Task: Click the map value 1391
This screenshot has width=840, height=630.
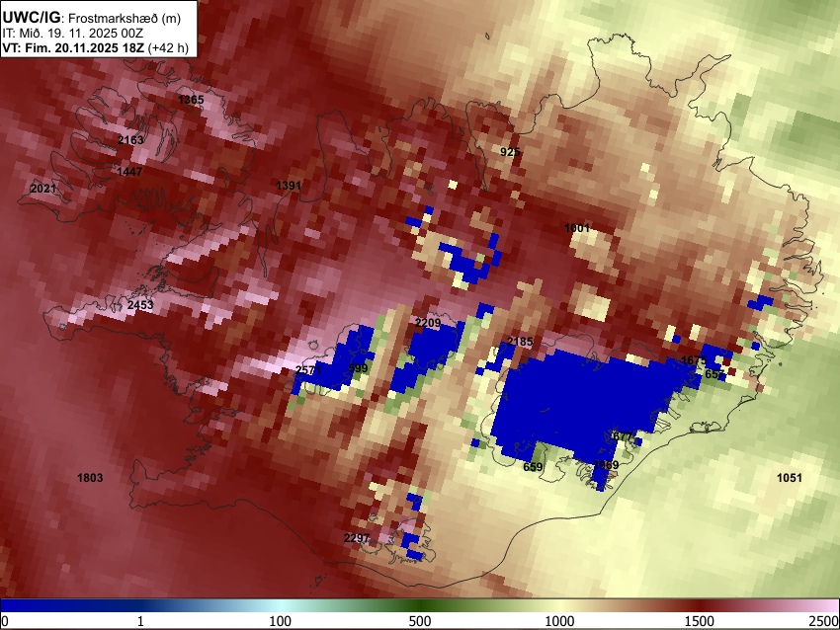Action: 289,186
